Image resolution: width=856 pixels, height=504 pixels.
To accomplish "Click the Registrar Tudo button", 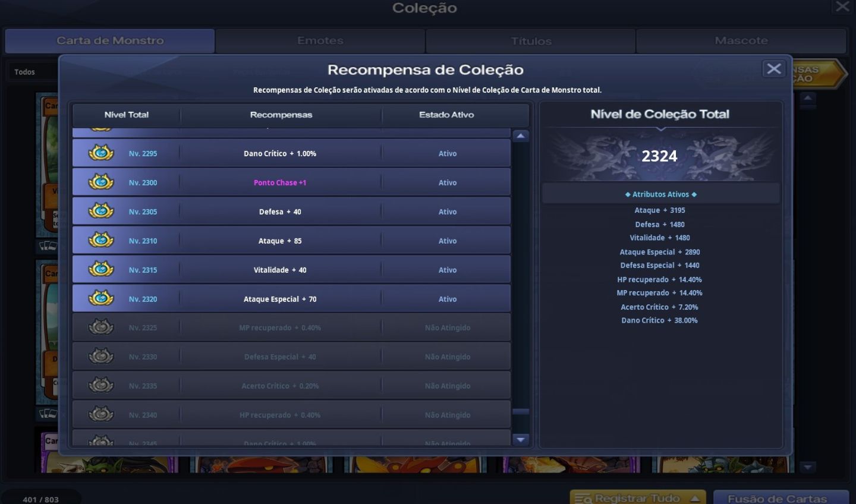I will pyautogui.click(x=638, y=498).
